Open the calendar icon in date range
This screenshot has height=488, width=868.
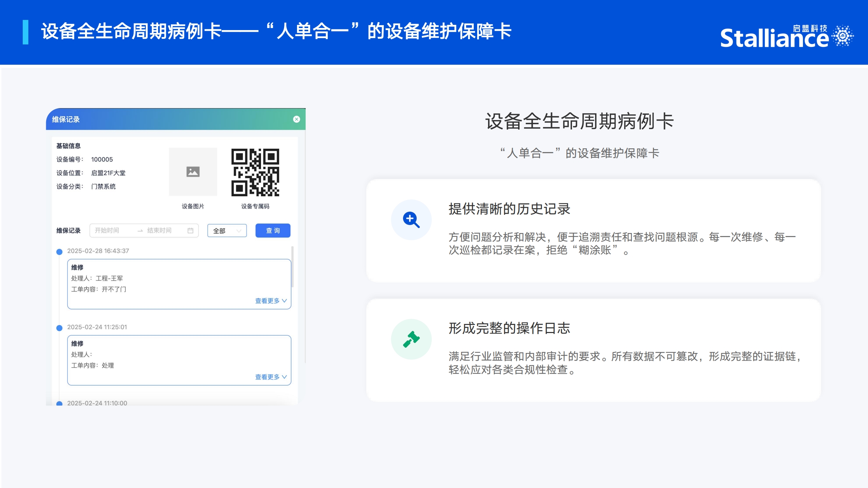190,231
